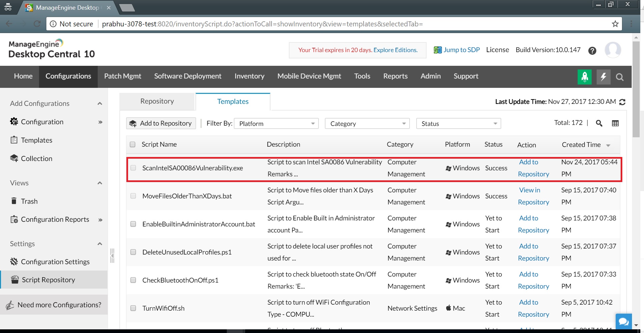Click the pen icon beside Need more Configurations
Screen dimensions: 644x333
(10, 305)
